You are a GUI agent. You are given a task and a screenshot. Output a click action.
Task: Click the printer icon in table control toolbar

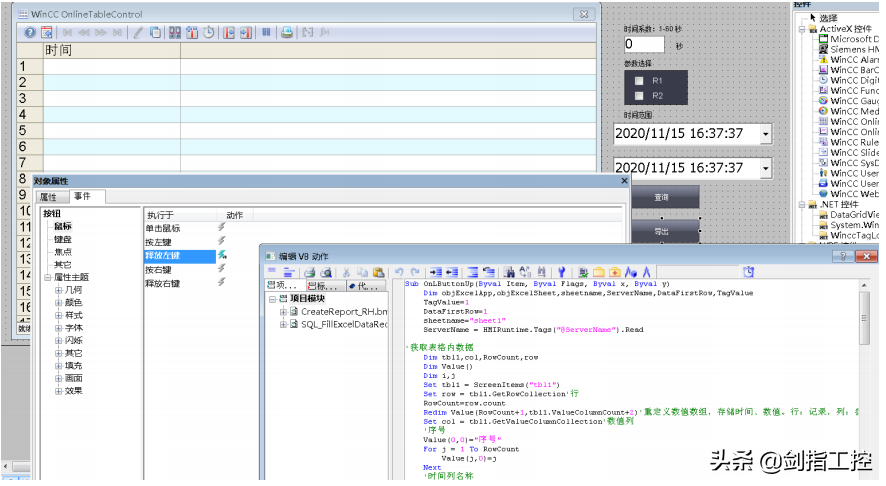click(x=286, y=32)
